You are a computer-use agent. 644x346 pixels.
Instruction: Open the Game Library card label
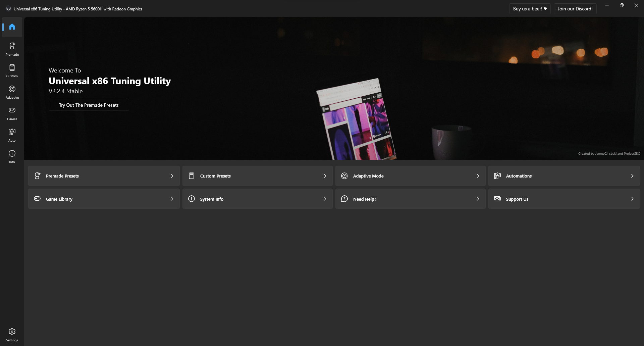[59, 199]
